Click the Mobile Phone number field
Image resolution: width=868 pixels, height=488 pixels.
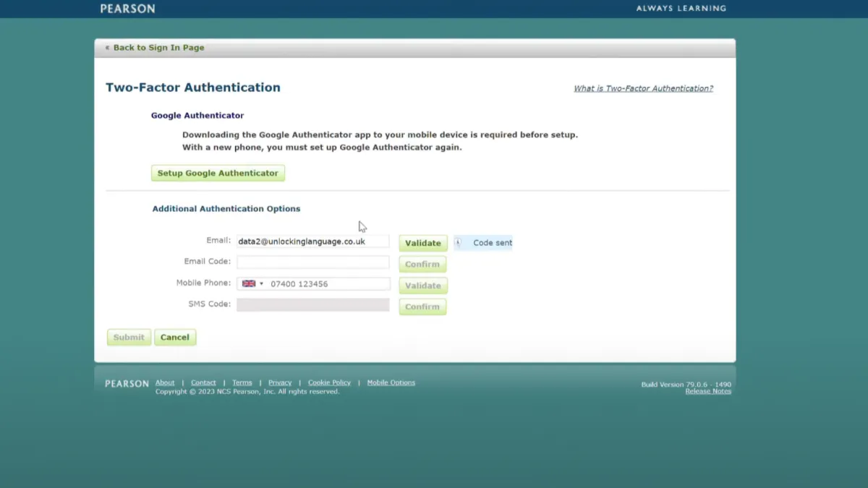click(x=328, y=284)
